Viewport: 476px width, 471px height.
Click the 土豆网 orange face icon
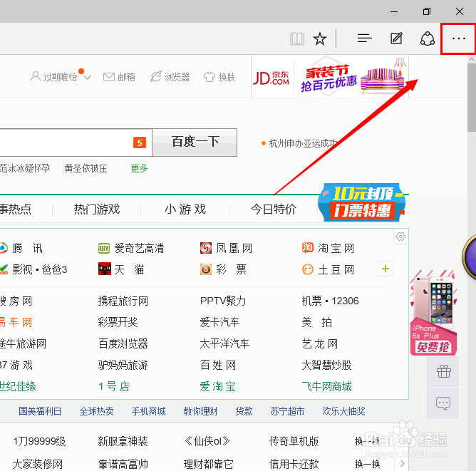click(308, 269)
